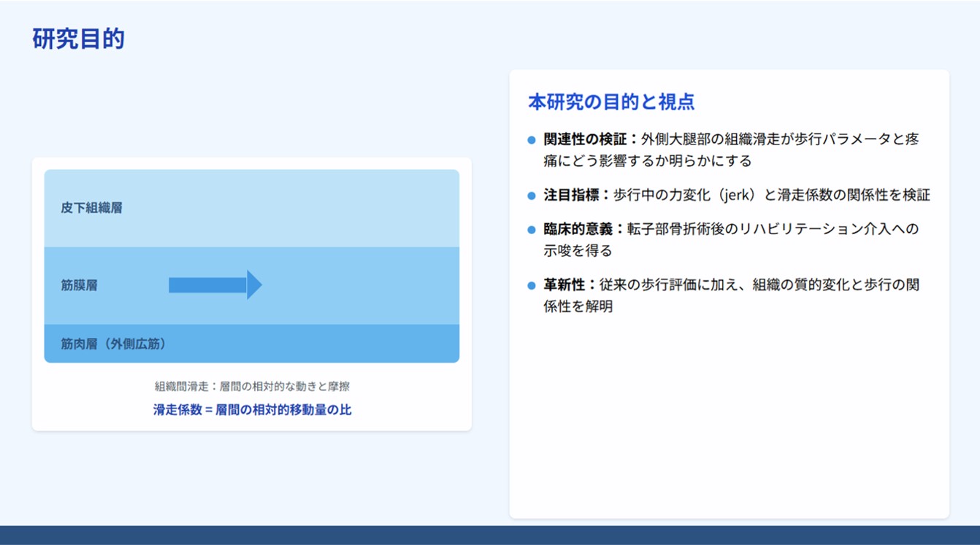Click the 筋膜層 label
Image resolution: width=980 pixels, height=545 pixels.
coord(79,286)
